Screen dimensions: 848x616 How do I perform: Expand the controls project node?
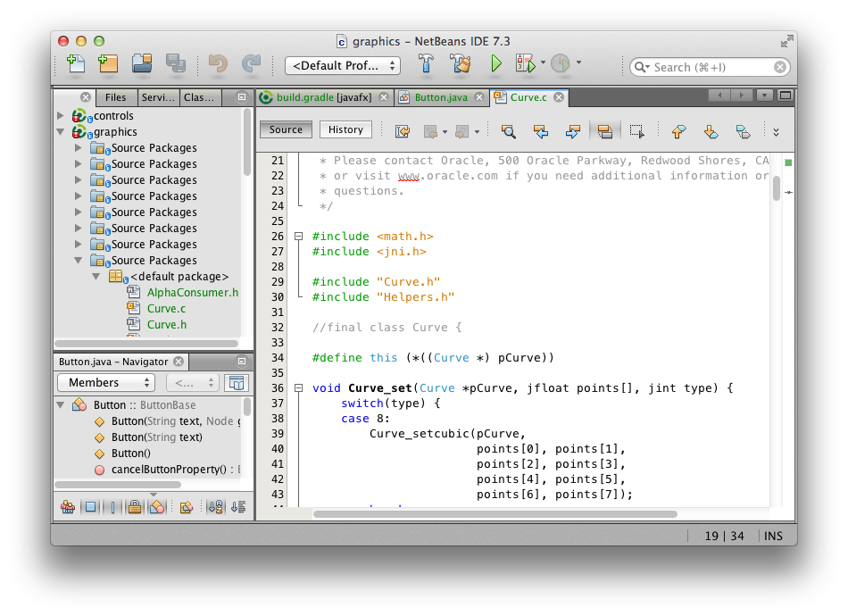tap(61, 116)
